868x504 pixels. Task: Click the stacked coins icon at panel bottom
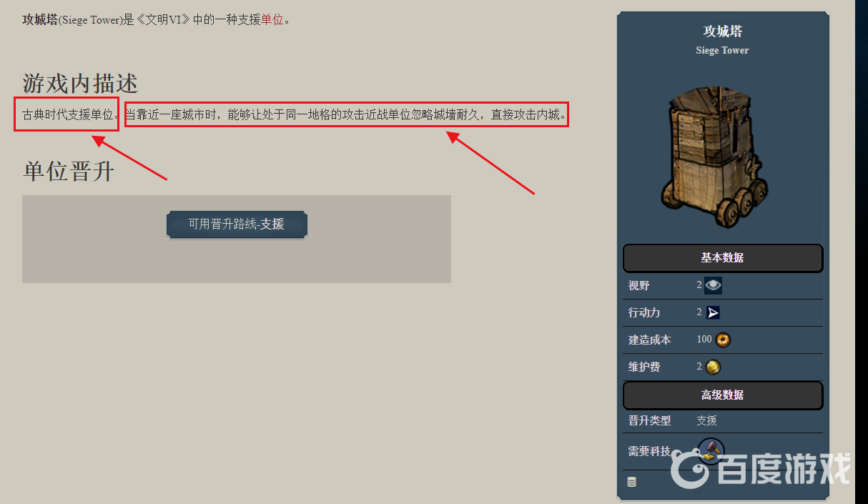[631, 482]
